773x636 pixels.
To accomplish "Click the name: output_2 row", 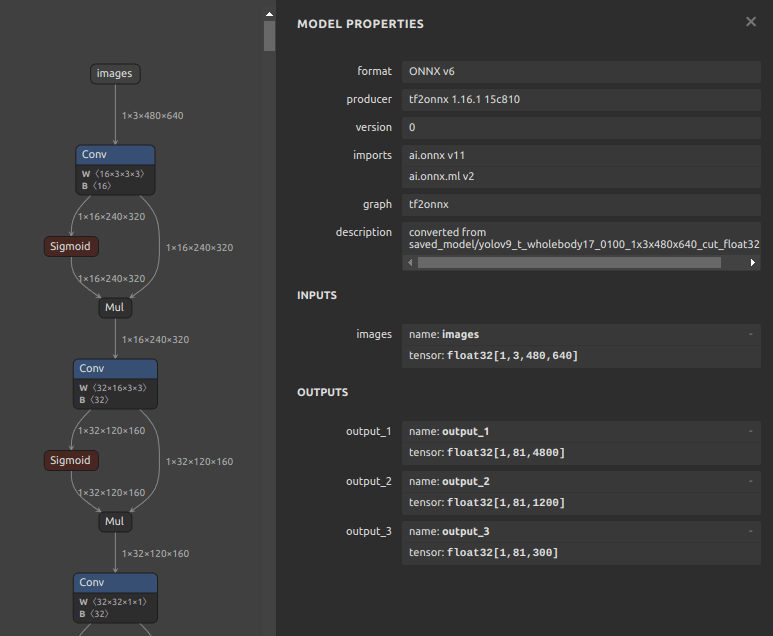I will tap(581, 481).
